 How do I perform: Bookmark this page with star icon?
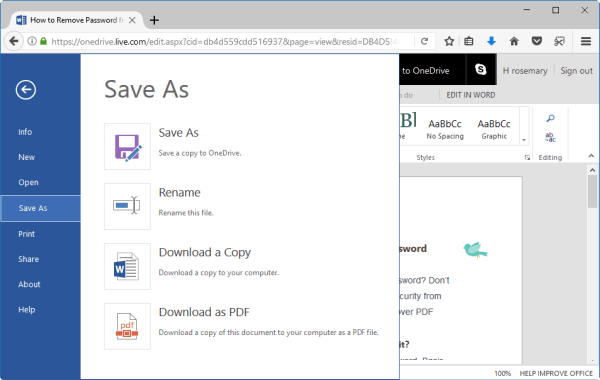coord(449,41)
